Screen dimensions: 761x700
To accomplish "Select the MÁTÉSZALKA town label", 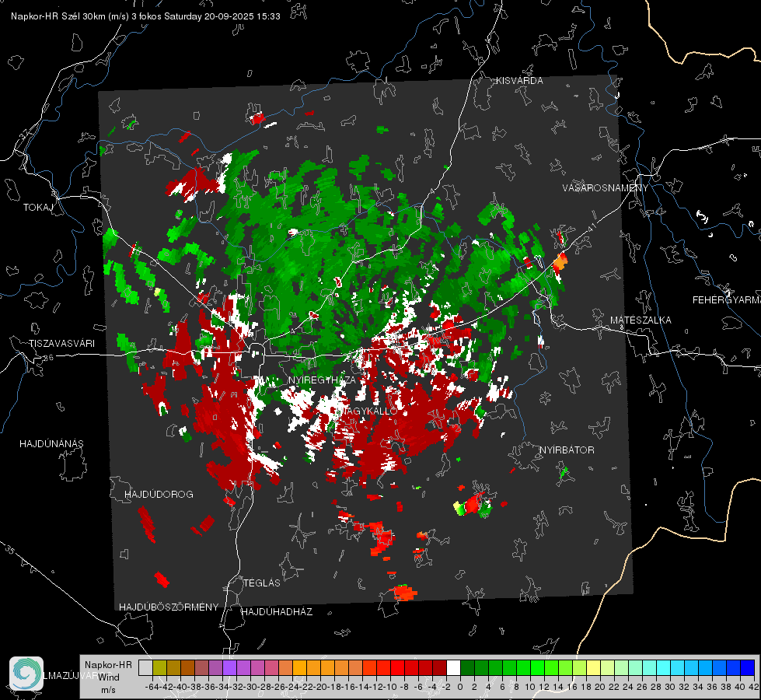I will point(641,320).
